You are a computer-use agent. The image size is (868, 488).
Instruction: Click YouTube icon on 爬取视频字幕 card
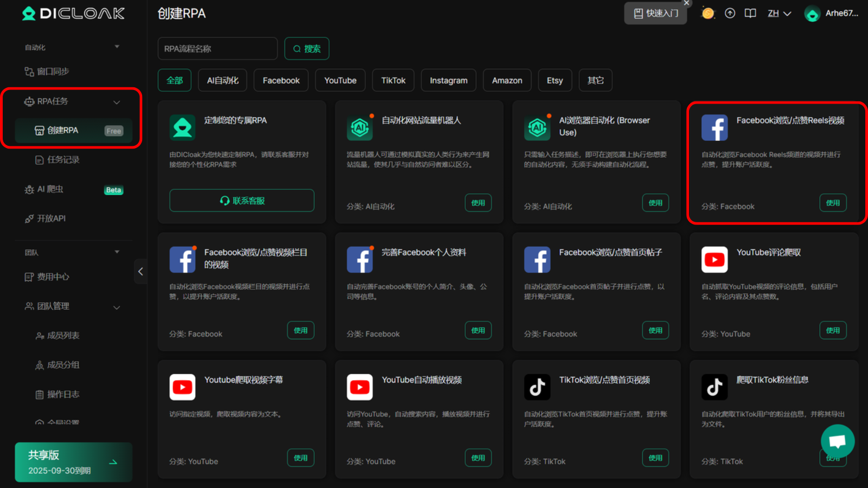183,387
